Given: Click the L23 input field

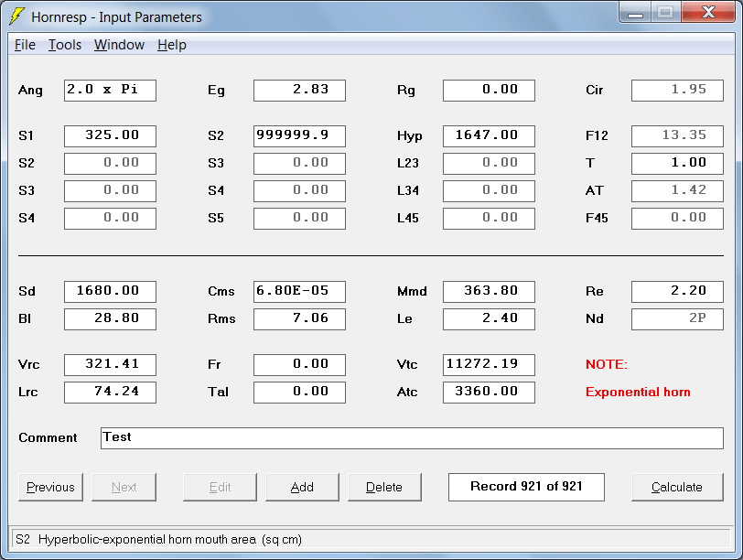Looking at the screenshot, I should click(x=489, y=164).
